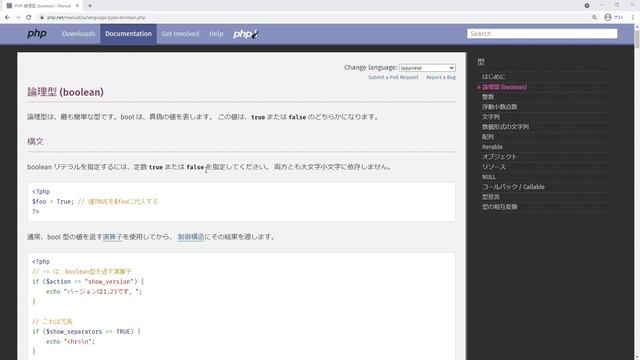
Task: Open the browser profile avatar icon
Action: coord(608,18)
